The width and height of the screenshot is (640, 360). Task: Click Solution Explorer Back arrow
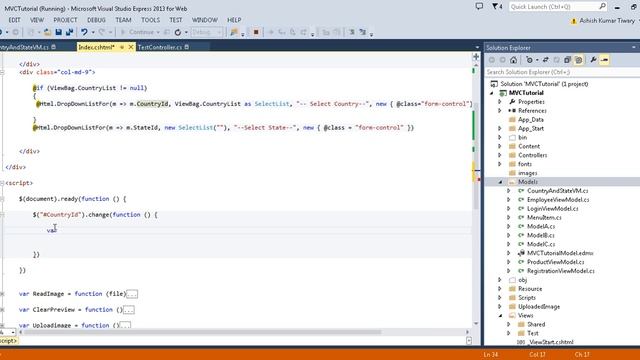pyautogui.click(x=492, y=60)
